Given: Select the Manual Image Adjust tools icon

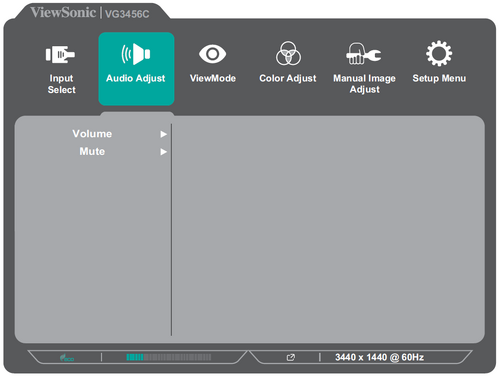Looking at the screenshot, I should 364,54.
